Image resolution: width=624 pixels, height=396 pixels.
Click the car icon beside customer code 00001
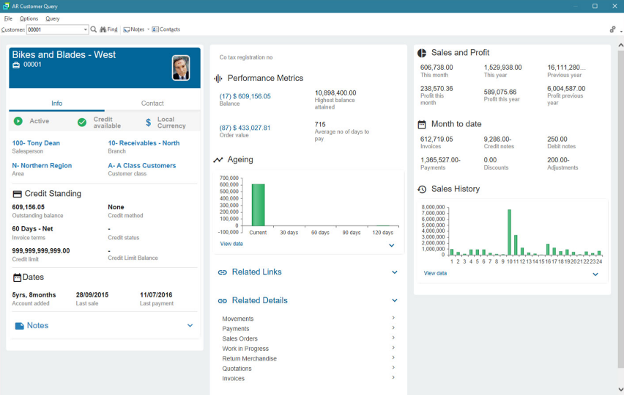pos(16,65)
